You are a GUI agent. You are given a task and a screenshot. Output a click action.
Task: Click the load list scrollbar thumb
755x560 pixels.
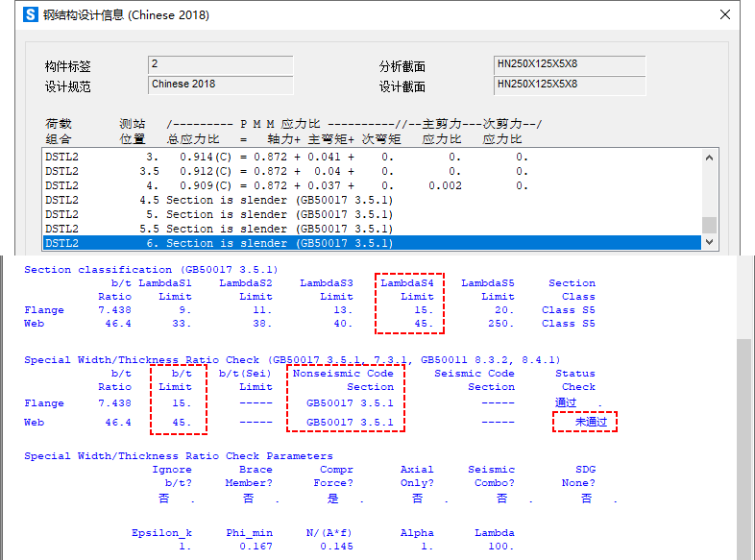point(710,225)
